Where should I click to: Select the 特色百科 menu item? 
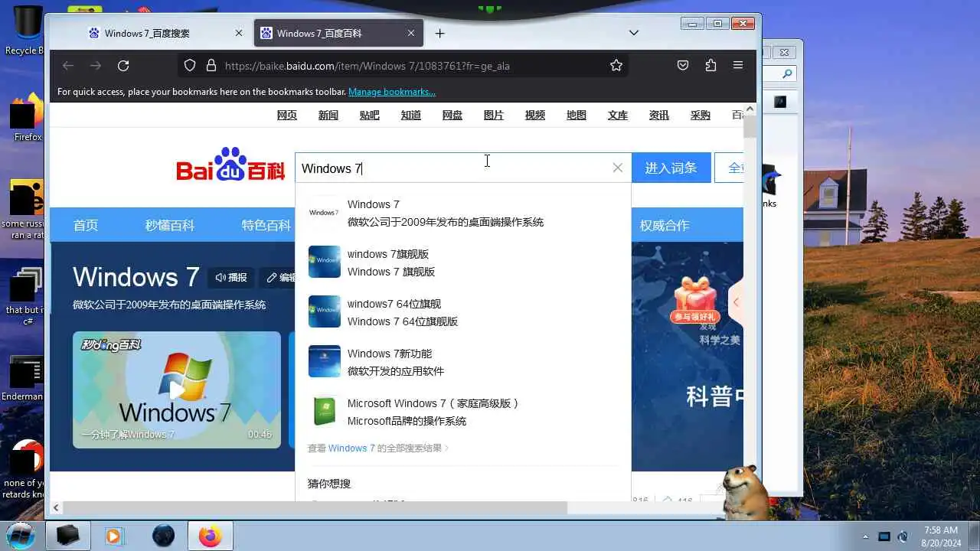266,225
